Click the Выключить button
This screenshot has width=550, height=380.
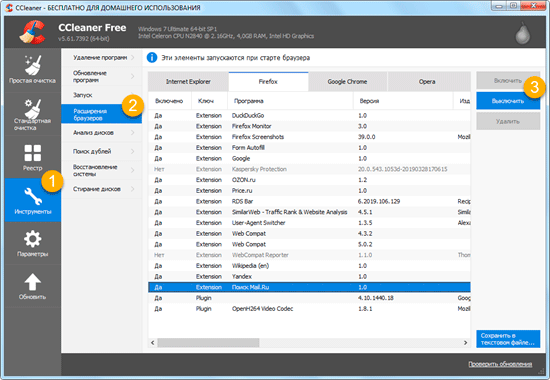[x=508, y=101]
